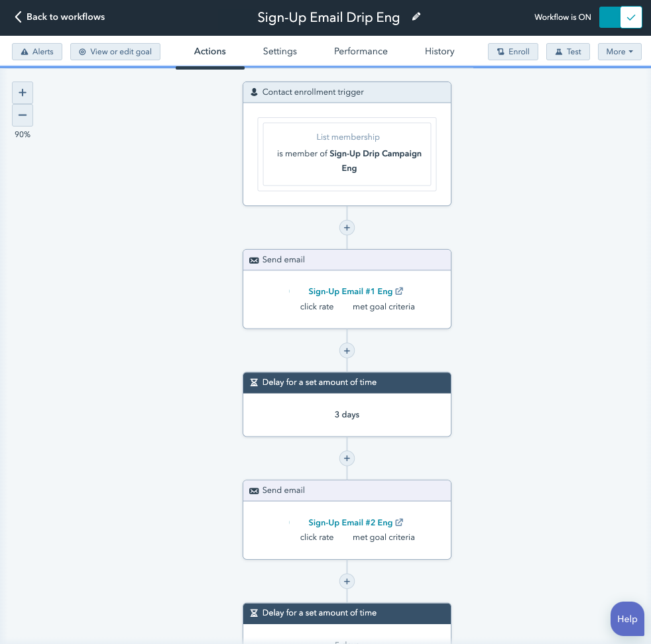This screenshot has width=651, height=644.
Task: Click the Test button
Action: 568,52
